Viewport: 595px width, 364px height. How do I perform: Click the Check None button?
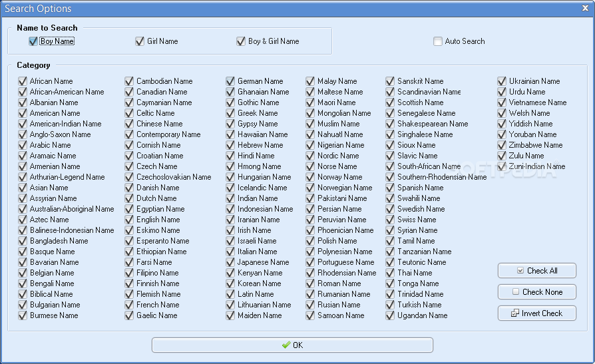(x=537, y=292)
